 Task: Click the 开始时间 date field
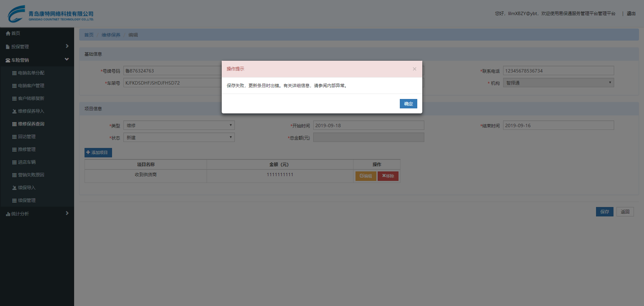tap(369, 125)
